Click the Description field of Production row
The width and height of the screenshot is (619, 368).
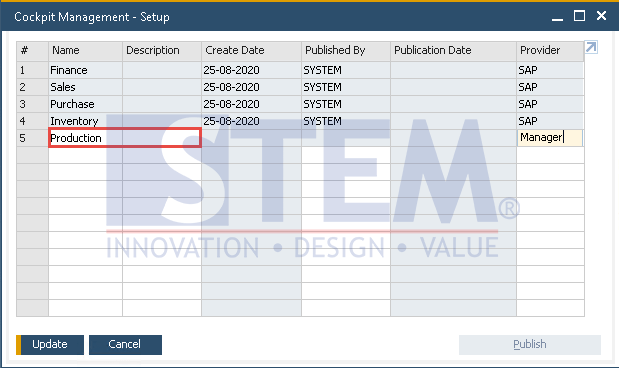click(162, 138)
